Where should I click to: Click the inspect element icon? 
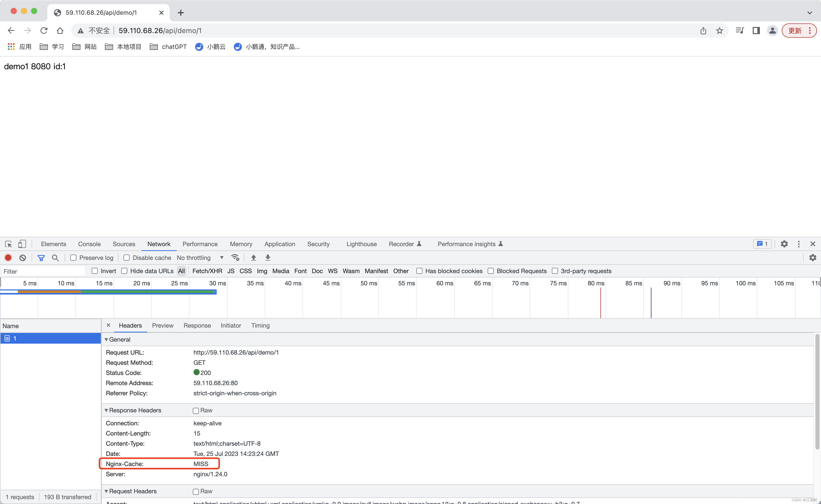(x=8, y=244)
